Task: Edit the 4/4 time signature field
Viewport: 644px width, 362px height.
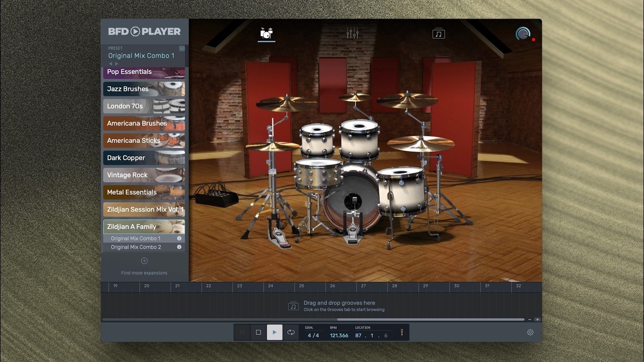Action: [313, 335]
